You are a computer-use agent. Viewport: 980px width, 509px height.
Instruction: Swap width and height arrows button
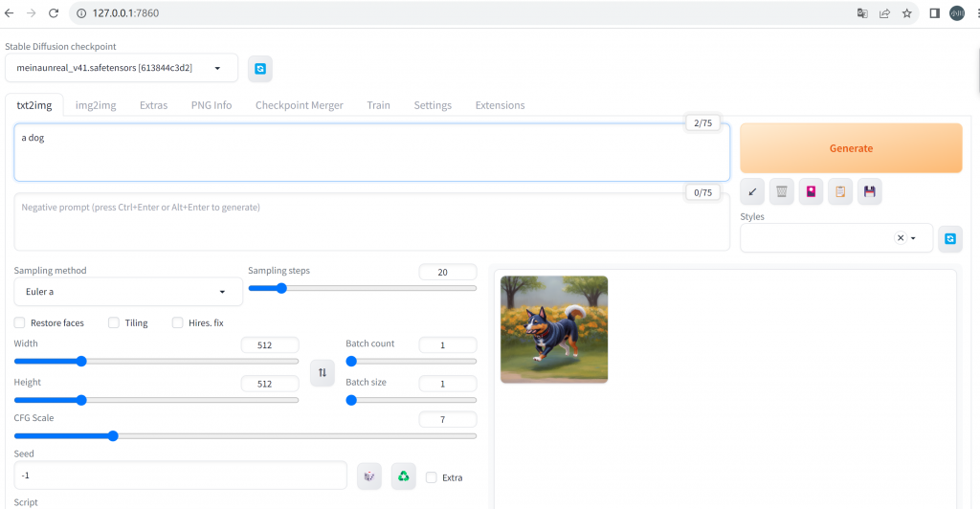pyautogui.click(x=323, y=373)
